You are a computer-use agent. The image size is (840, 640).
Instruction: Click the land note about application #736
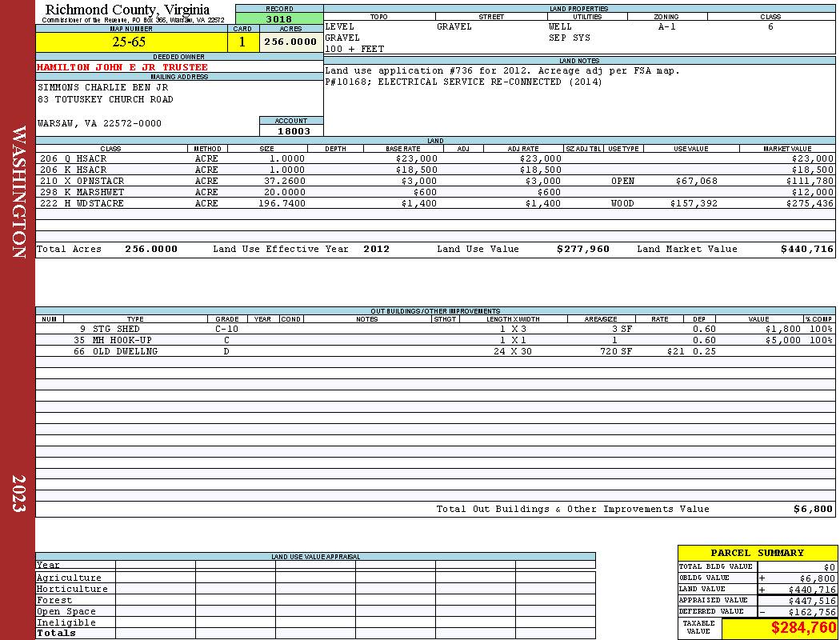[502, 70]
